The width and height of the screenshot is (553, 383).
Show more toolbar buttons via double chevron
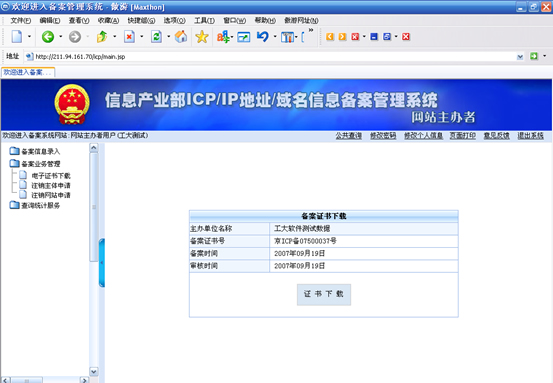(x=311, y=30)
